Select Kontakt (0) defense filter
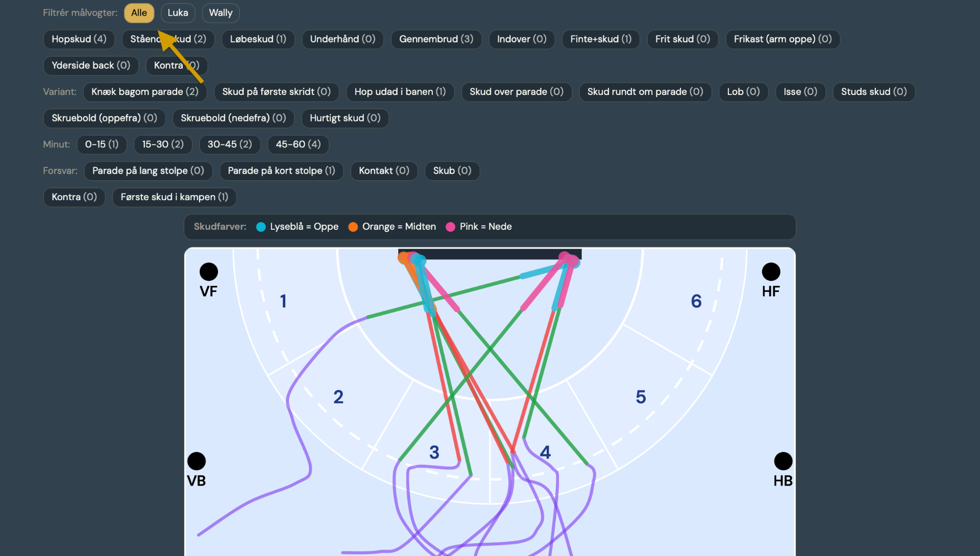The width and height of the screenshot is (980, 556). (x=384, y=171)
